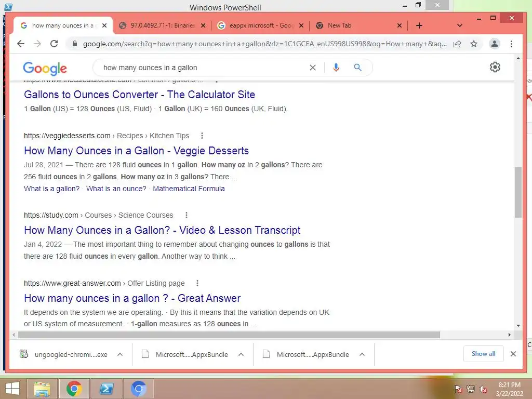
Task: Close the eappx microsoft tab
Action: (301, 25)
